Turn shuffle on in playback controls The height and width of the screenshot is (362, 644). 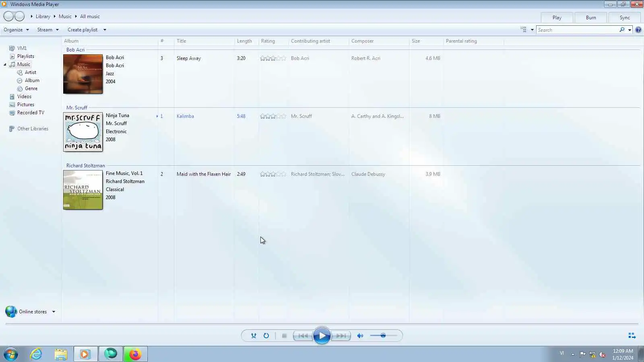[x=254, y=335]
